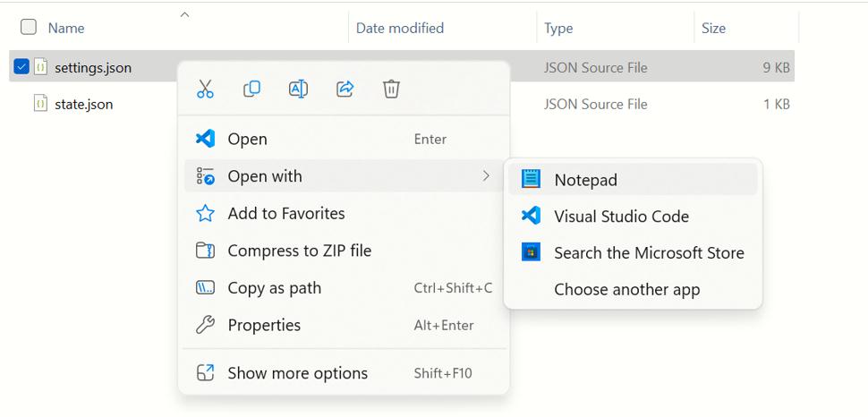Choose Visual Studio Code from submenu
The height and width of the screenshot is (417, 868).
pos(621,217)
